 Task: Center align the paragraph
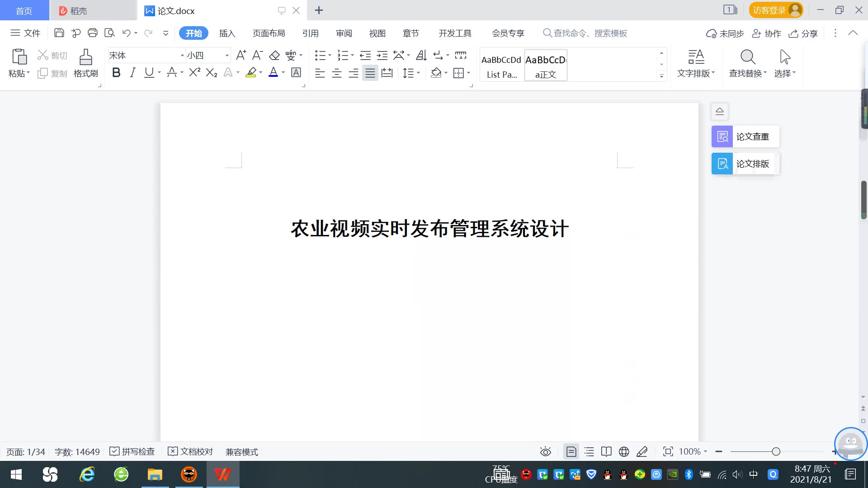337,73
